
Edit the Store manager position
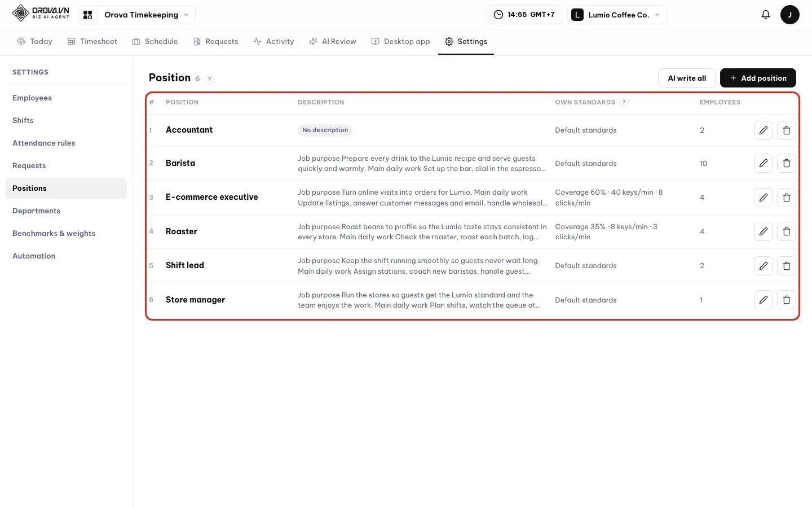pos(763,300)
